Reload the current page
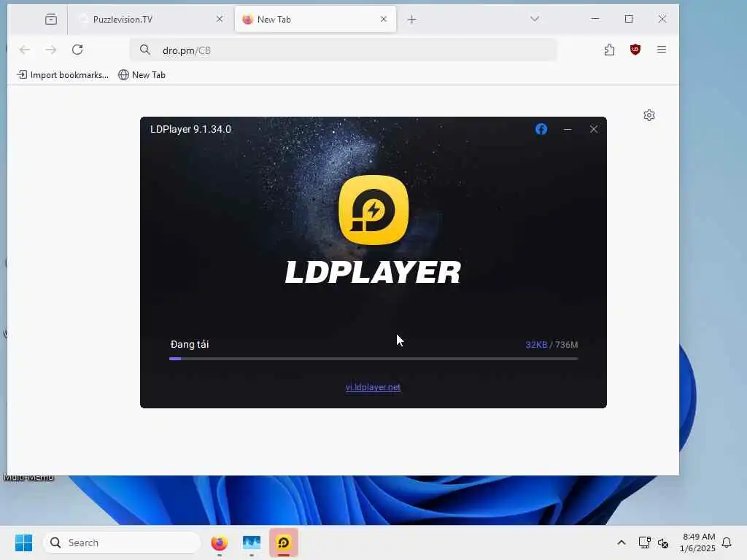The image size is (747, 560). coord(77,50)
